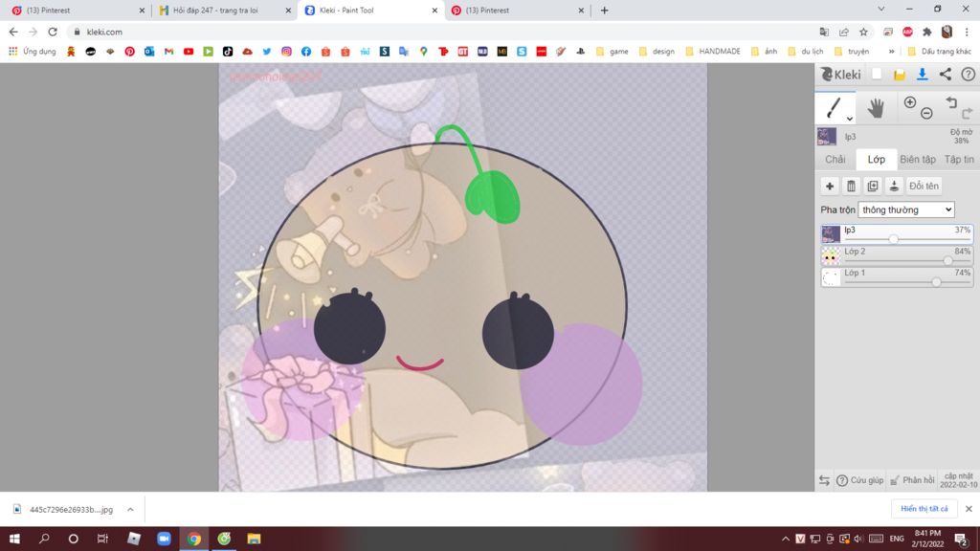Image resolution: width=980 pixels, height=551 pixels.
Task: Adjust the lp3 layer opacity slider
Action: click(x=893, y=238)
